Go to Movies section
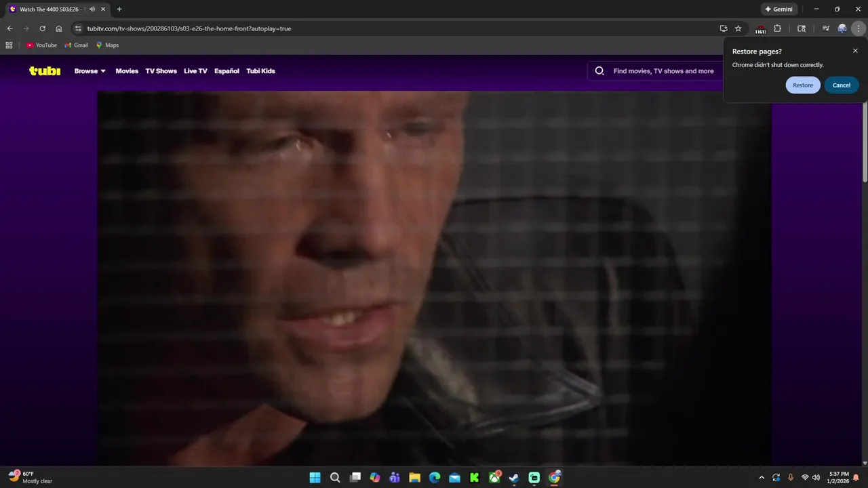 [x=127, y=71]
